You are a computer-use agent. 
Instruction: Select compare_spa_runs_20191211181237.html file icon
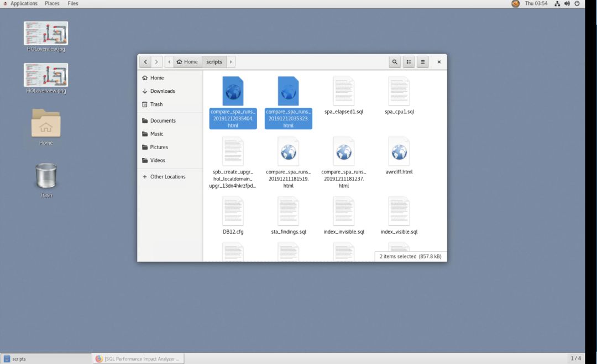(344, 151)
